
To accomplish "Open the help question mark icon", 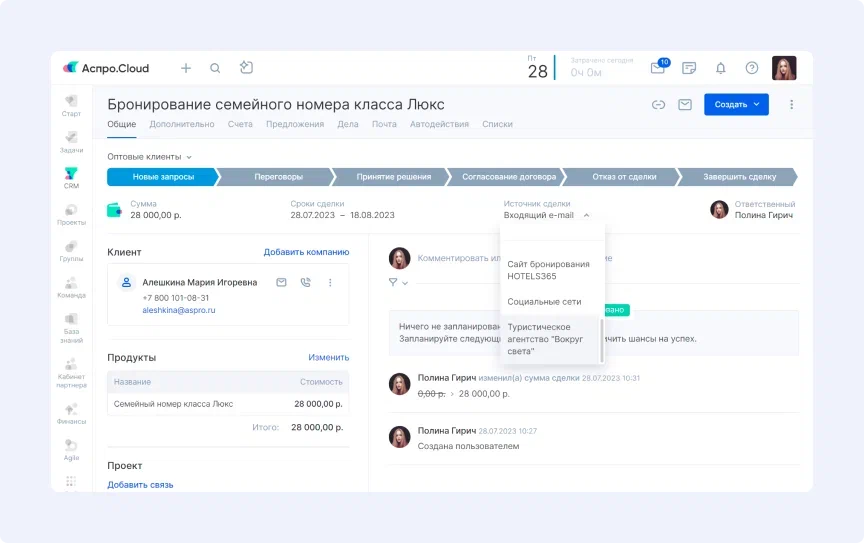I will (752, 68).
